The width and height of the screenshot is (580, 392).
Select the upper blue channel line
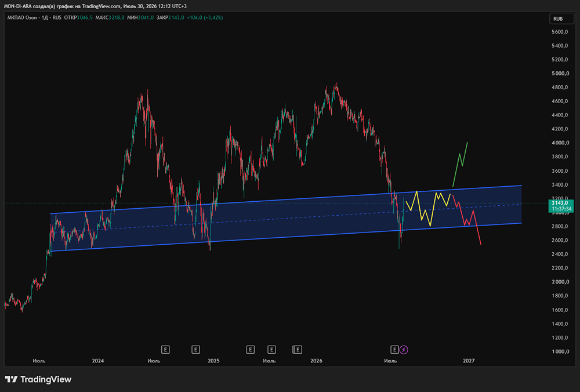coord(285,199)
